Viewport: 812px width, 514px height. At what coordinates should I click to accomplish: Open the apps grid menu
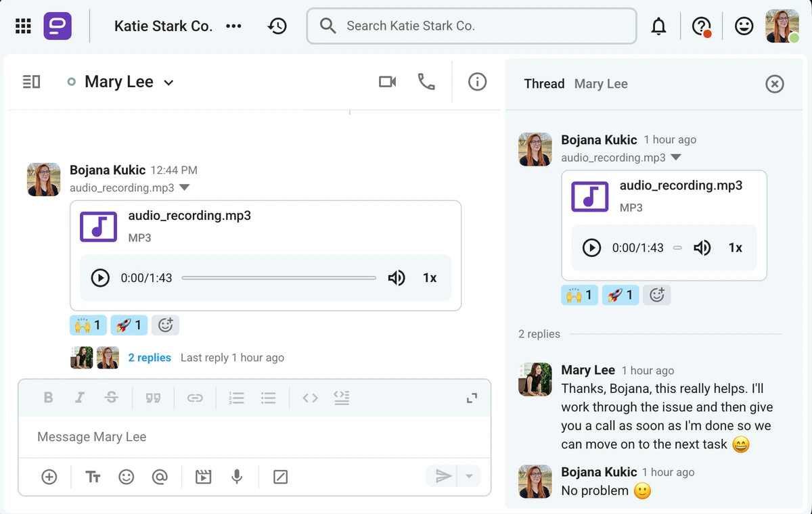[x=22, y=25]
